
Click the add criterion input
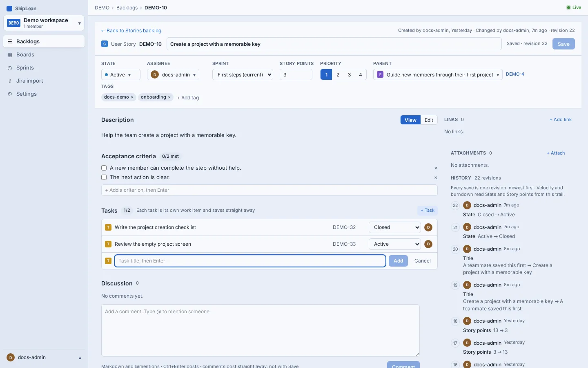point(269,190)
